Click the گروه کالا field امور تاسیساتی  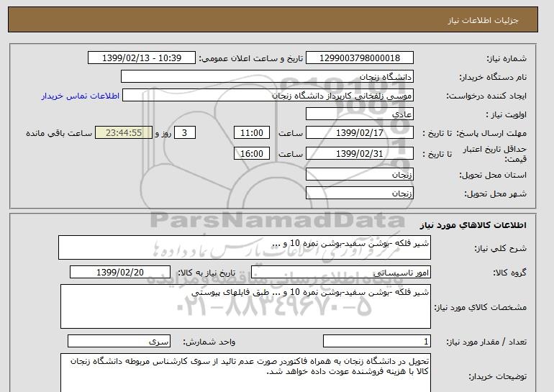340,273
